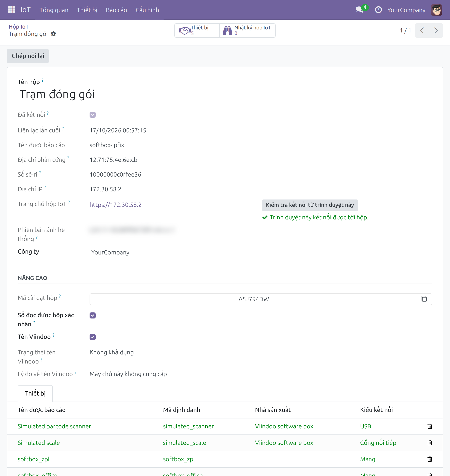Open Thiết bị stat button with handshake icon

197,31
